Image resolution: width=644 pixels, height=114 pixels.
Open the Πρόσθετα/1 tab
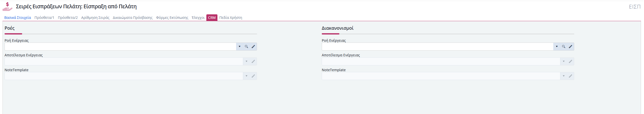pos(44,18)
